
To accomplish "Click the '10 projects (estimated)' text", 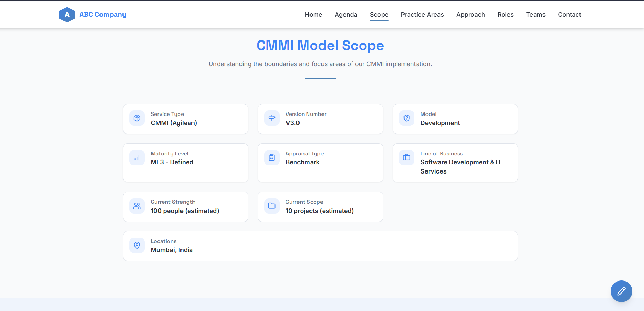I will click(x=320, y=211).
